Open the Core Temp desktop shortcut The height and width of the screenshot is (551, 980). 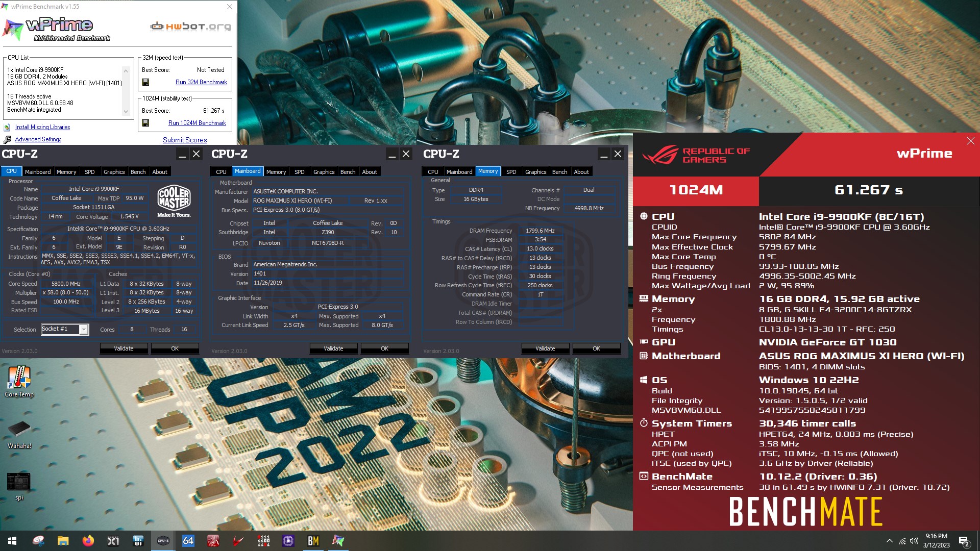pos(19,382)
